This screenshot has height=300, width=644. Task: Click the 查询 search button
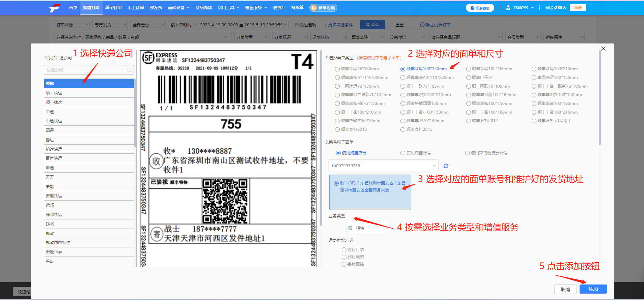372,25
